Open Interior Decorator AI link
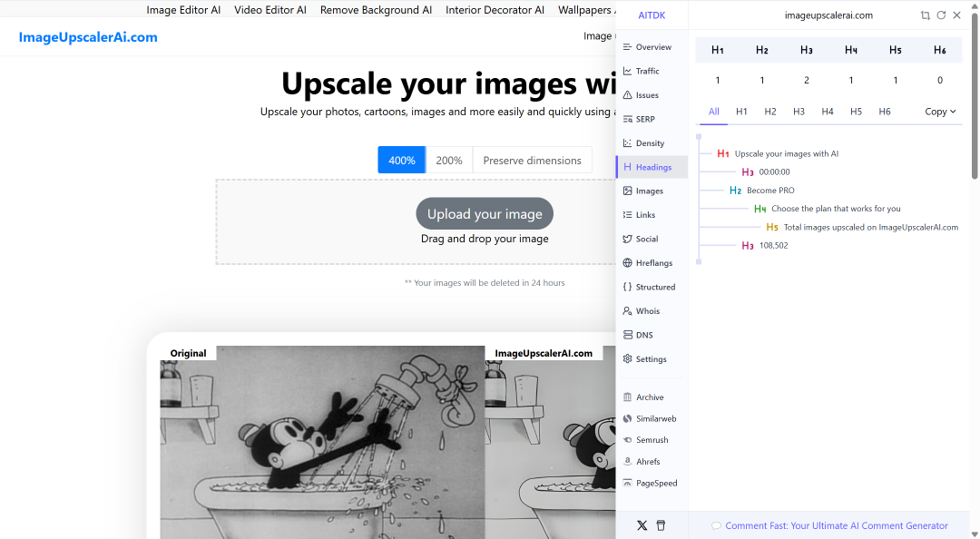The image size is (980, 539). point(495,10)
